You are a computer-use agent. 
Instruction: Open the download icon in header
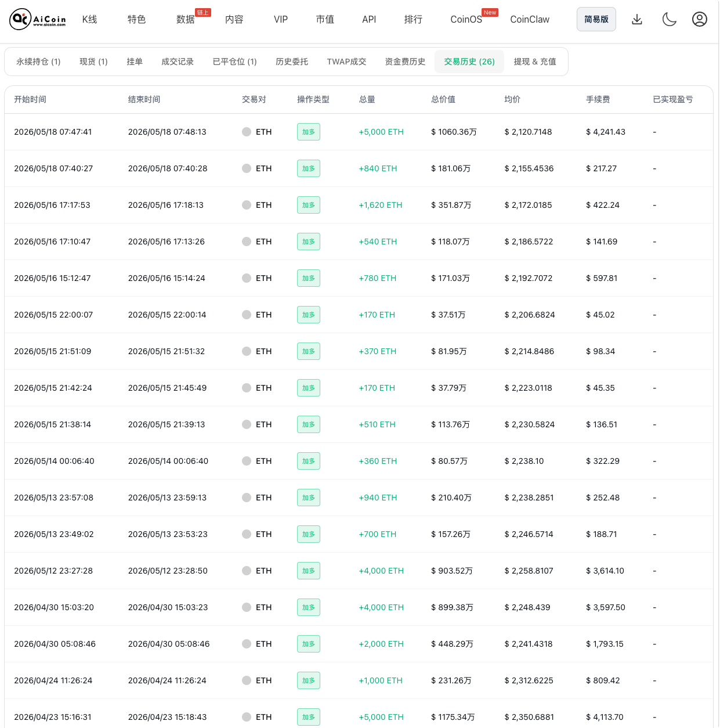point(637,19)
